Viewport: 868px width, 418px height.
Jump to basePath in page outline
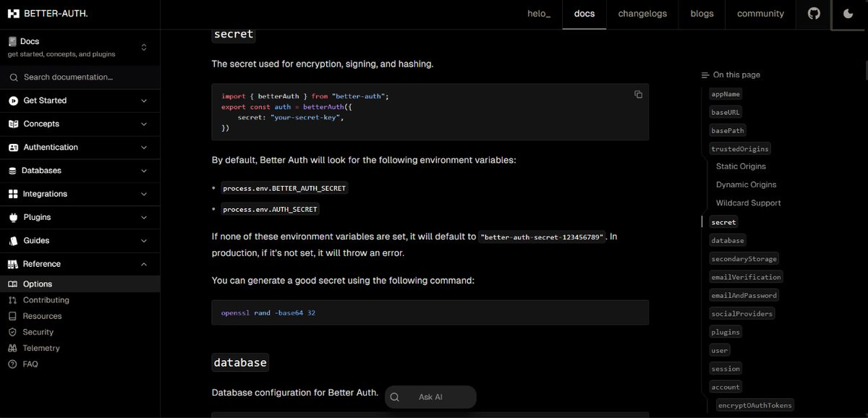coord(728,131)
